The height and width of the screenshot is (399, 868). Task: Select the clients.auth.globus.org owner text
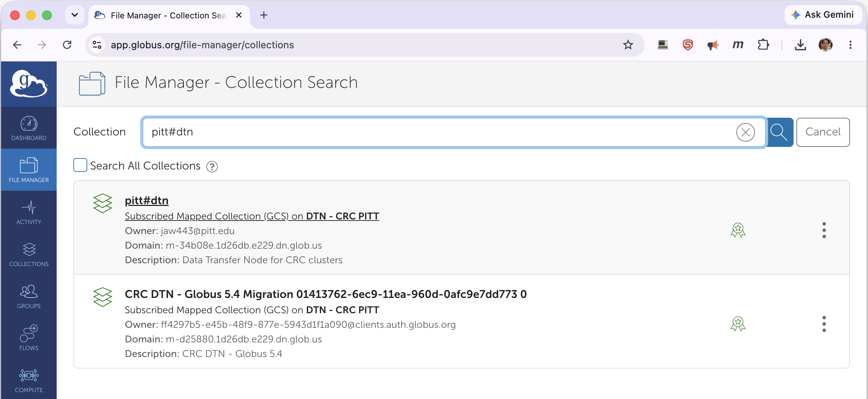[x=308, y=325]
